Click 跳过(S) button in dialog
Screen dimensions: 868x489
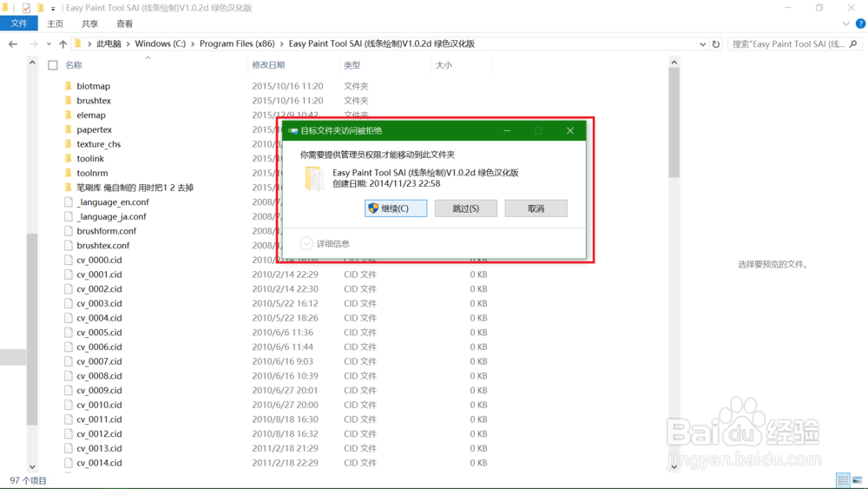465,208
